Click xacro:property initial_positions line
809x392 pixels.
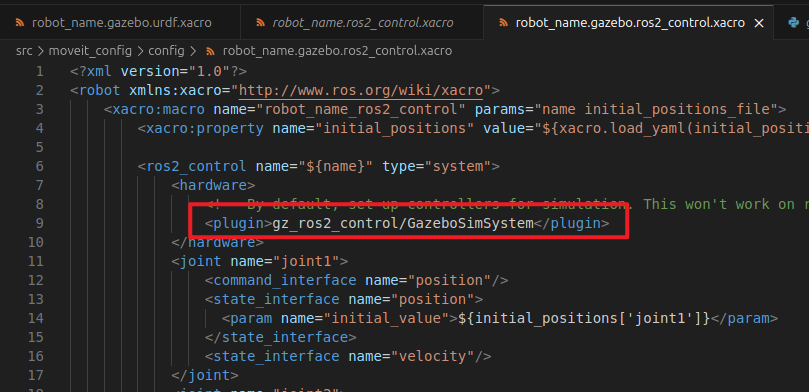(473, 128)
